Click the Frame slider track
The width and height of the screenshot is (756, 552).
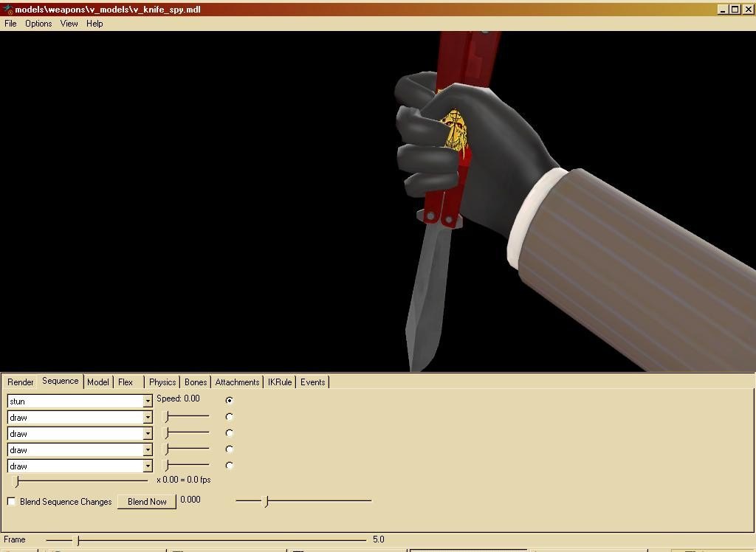[207, 540]
